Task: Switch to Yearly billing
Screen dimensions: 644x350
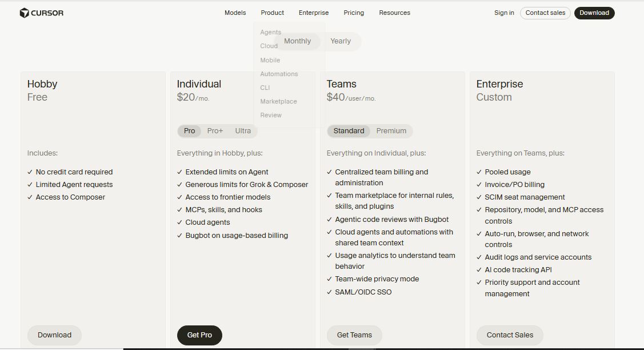Action: 341,41
